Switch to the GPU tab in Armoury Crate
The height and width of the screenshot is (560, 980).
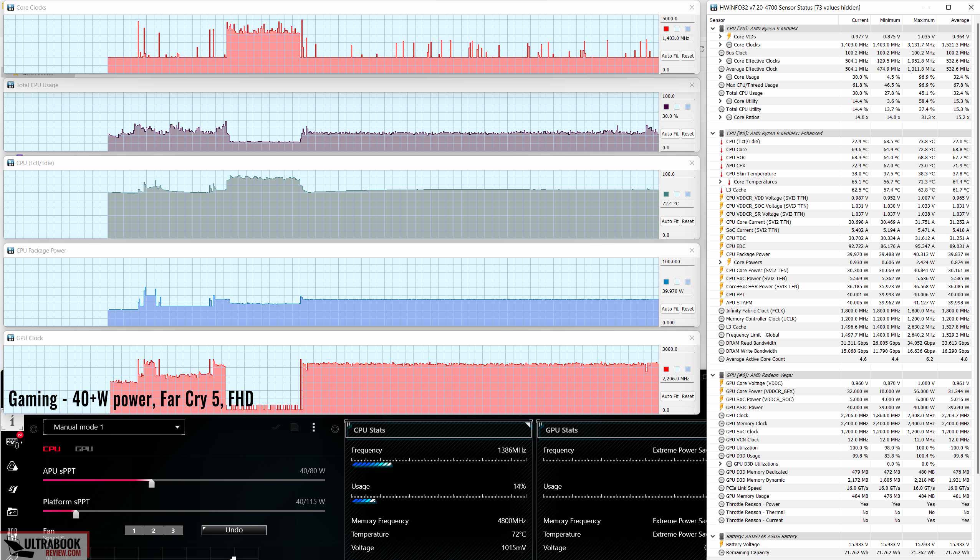click(x=84, y=449)
